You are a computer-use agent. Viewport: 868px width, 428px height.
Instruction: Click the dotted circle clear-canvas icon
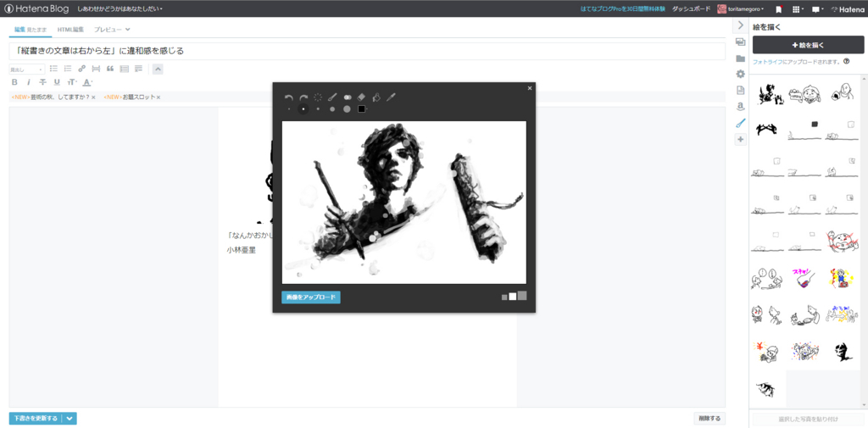318,97
